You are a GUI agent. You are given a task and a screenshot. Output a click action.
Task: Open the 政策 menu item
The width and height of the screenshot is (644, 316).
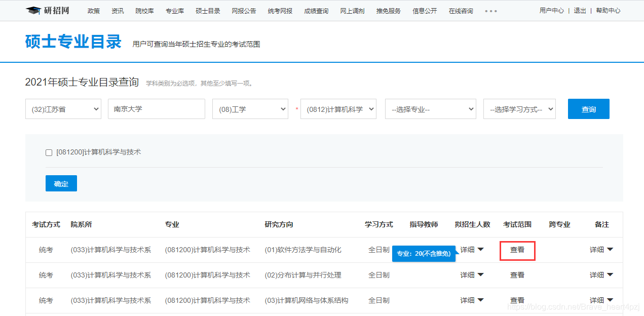pos(94,11)
